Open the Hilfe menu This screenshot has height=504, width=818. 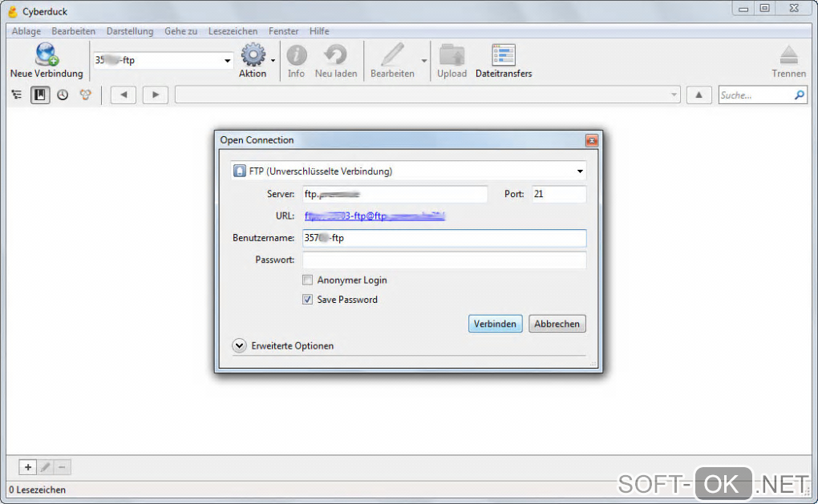pos(319,31)
